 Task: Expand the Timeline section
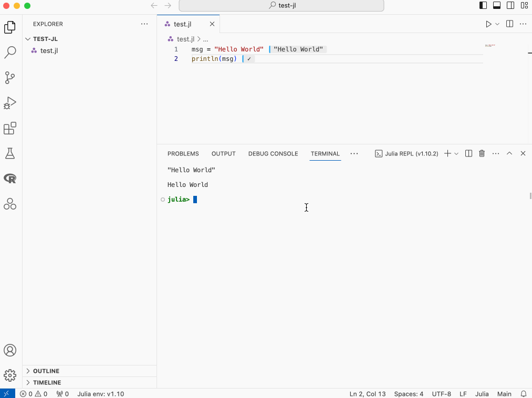point(47,383)
